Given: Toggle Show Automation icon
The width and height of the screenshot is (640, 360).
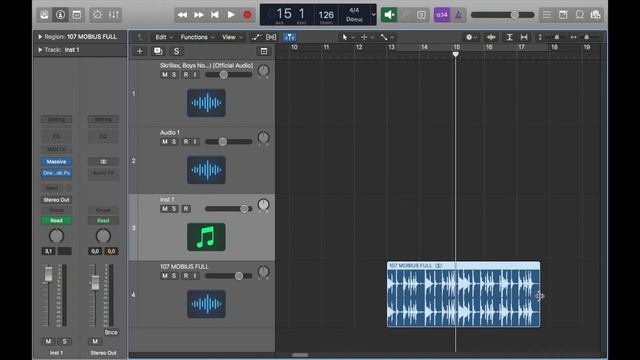Looking at the screenshot, I should point(256,37).
